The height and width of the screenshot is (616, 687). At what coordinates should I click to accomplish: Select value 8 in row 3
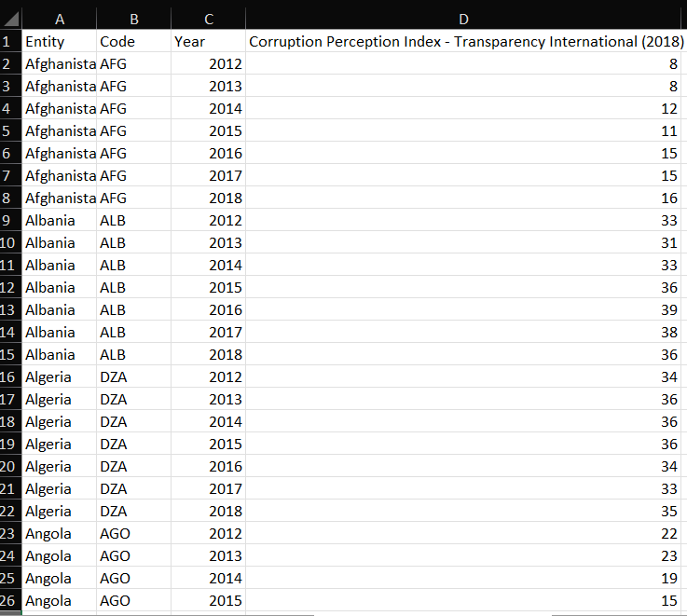point(463,86)
